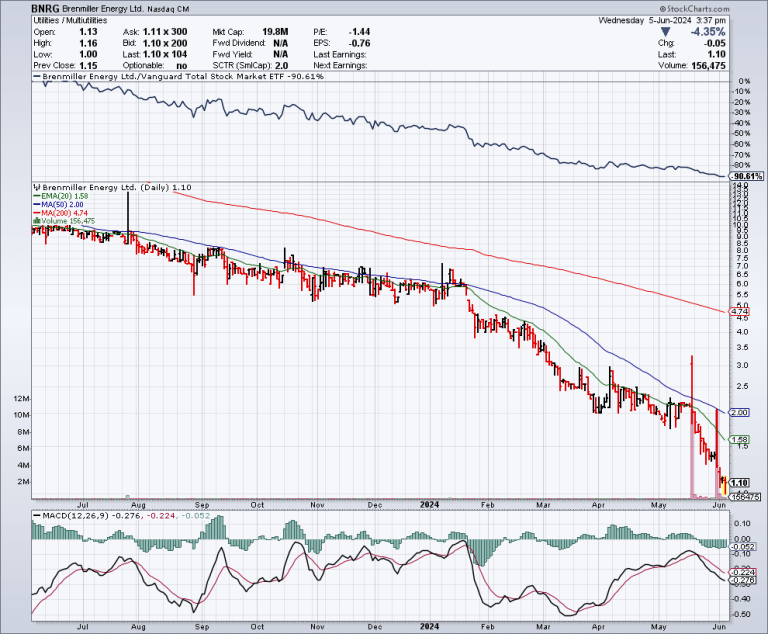Click the Chg value -0.05
This screenshot has height=634, width=768.
coord(715,43)
